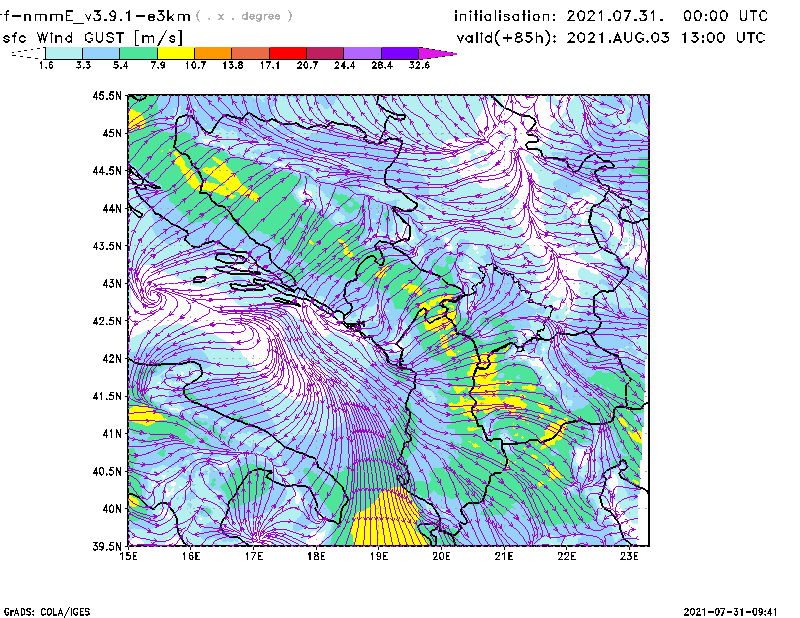The width and height of the screenshot is (800, 618).
Task: Click the colorbar value label 7.9
Action: tap(158, 65)
